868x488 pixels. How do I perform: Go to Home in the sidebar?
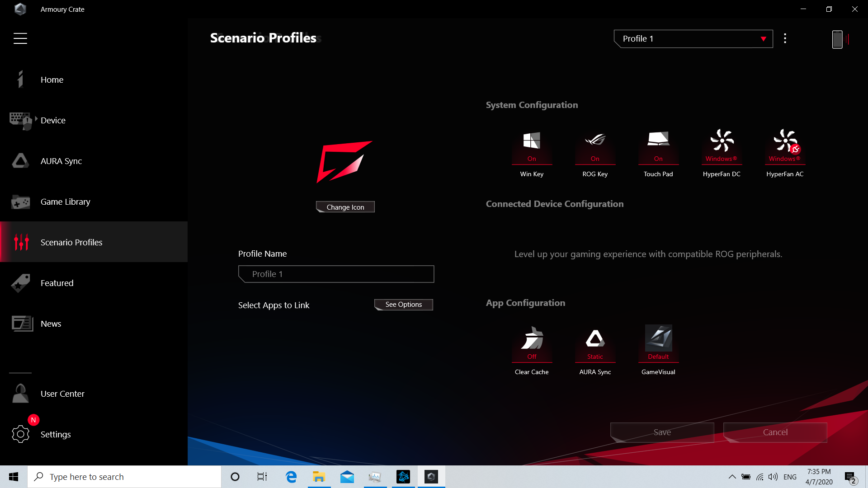pyautogui.click(x=94, y=80)
